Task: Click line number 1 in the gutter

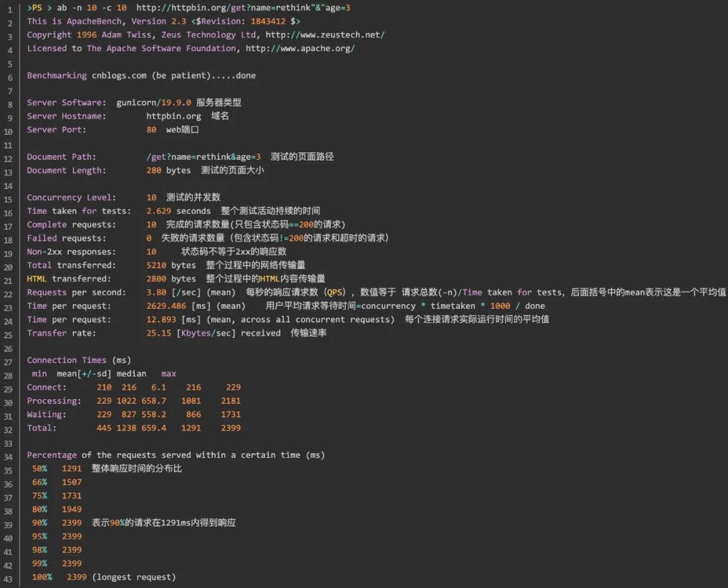Action: [x=9, y=7]
